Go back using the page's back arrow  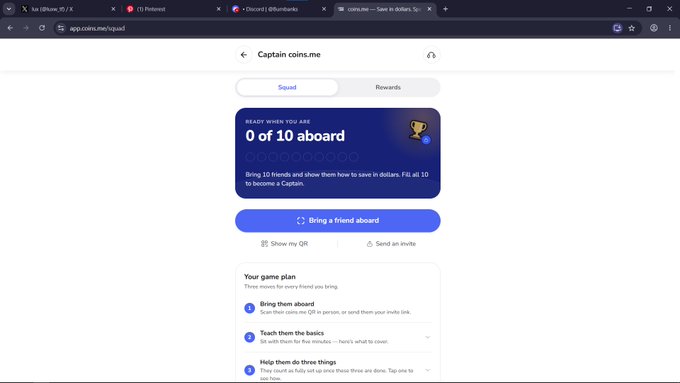point(244,55)
